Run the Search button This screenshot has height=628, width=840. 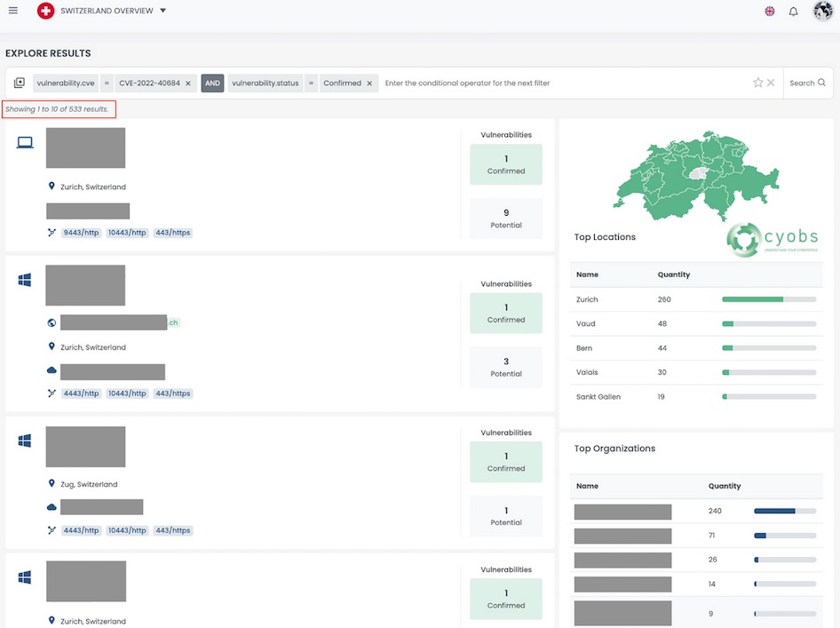807,83
